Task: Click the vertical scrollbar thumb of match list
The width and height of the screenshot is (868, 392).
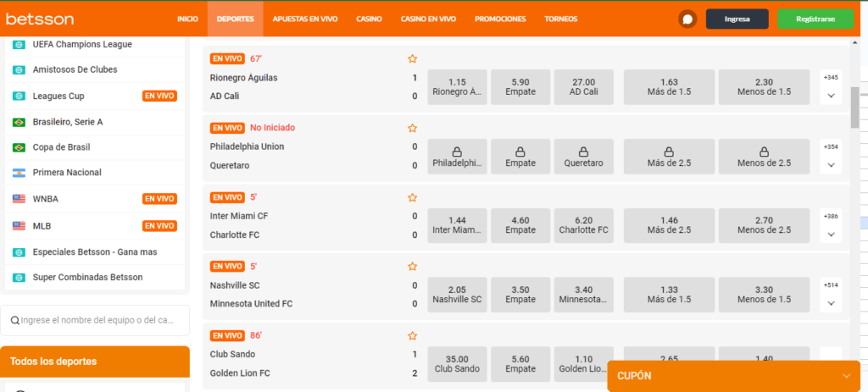Action: click(854, 108)
